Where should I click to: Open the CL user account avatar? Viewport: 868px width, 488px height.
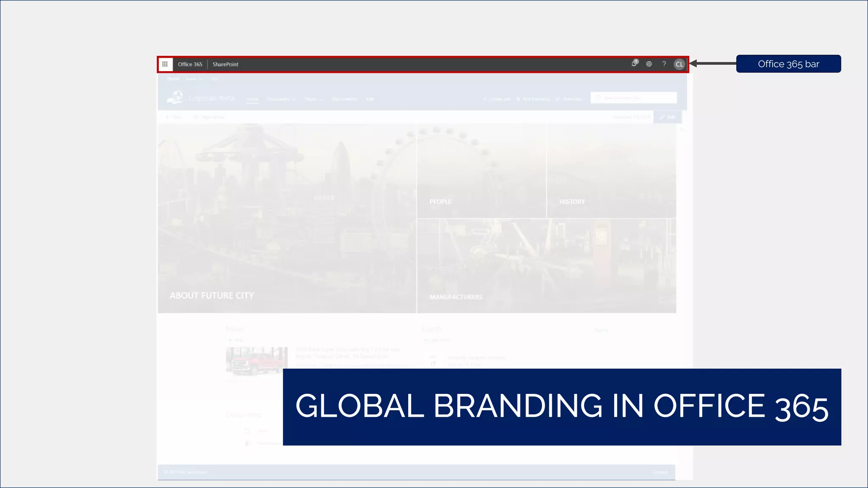679,64
